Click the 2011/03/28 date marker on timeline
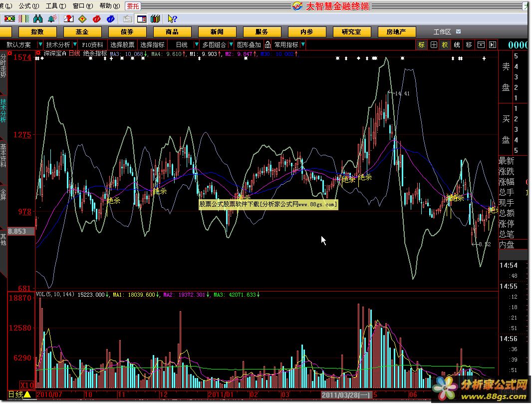This screenshot has height=404, width=532. pyautogui.click(x=346, y=395)
